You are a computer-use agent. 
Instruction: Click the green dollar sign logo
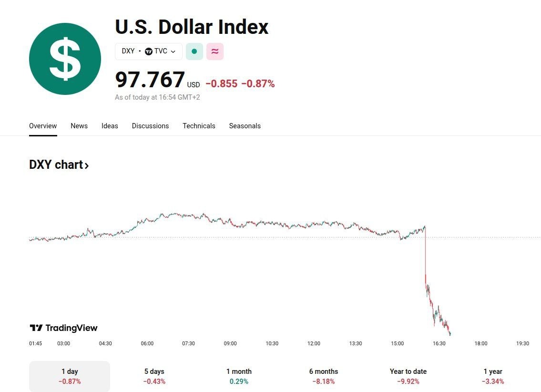(x=65, y=59)
